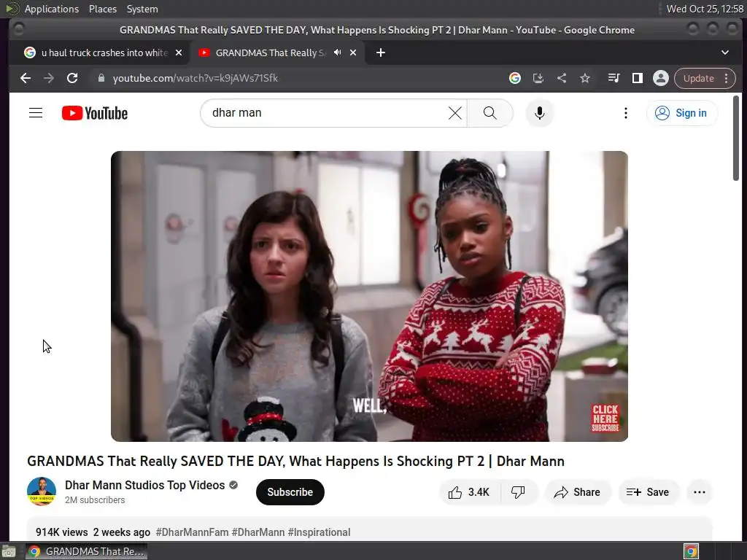Open more actions ellipsis menu
This screenshot has height=560, width=747.
coord(700,492)
